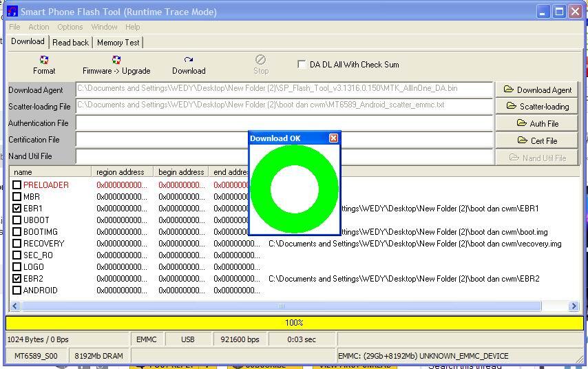Tick the RECOVERY partition checkbox
Image resolution: width=588 pixels, height=369 pixels.
coord(17,244)
